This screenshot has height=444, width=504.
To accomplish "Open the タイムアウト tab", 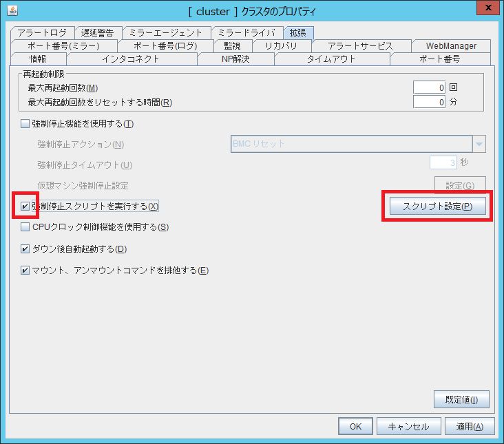I will tap(331, 59).
